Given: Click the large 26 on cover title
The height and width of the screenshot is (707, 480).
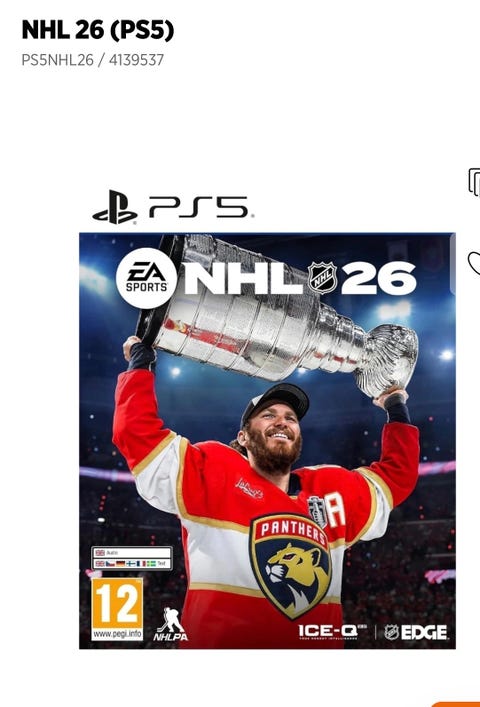Looking at the screenshot, I should pyautogui.click(x=378, y=278).
